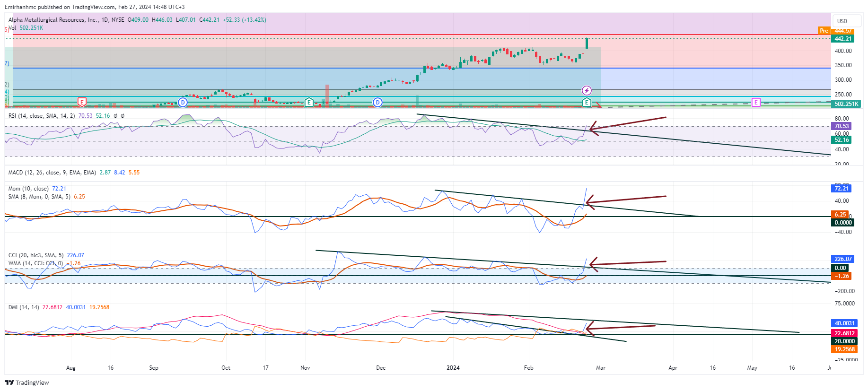Open the USD currency selector
Image resolution: width=868 pixels, height=391 pixels.
847,21
